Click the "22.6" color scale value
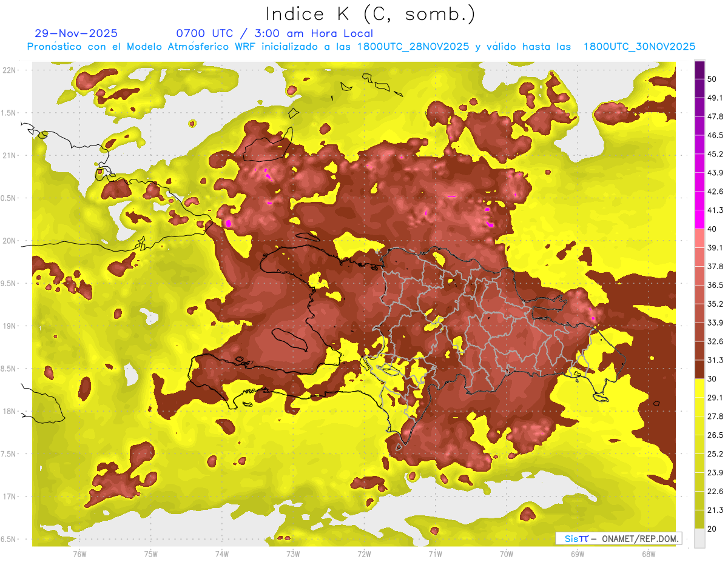728x562 pixels. coord(715,491)
